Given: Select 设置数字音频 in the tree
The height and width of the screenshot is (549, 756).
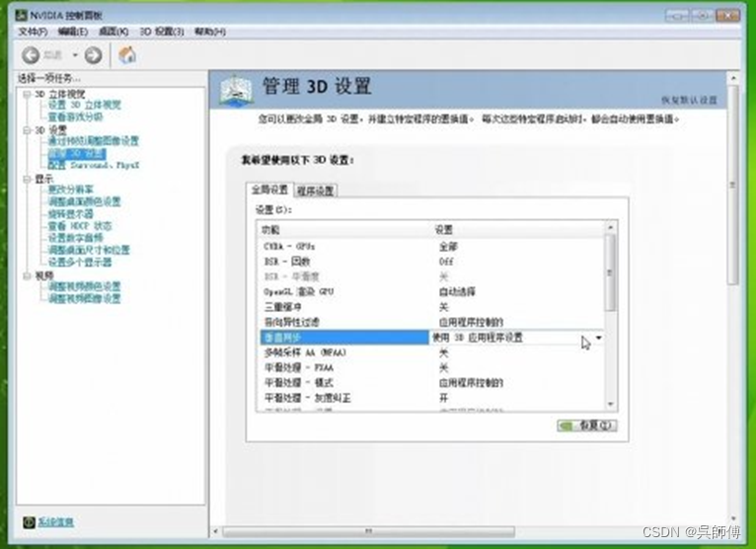Looking at the screenshot, I should [x=75, y=238].
